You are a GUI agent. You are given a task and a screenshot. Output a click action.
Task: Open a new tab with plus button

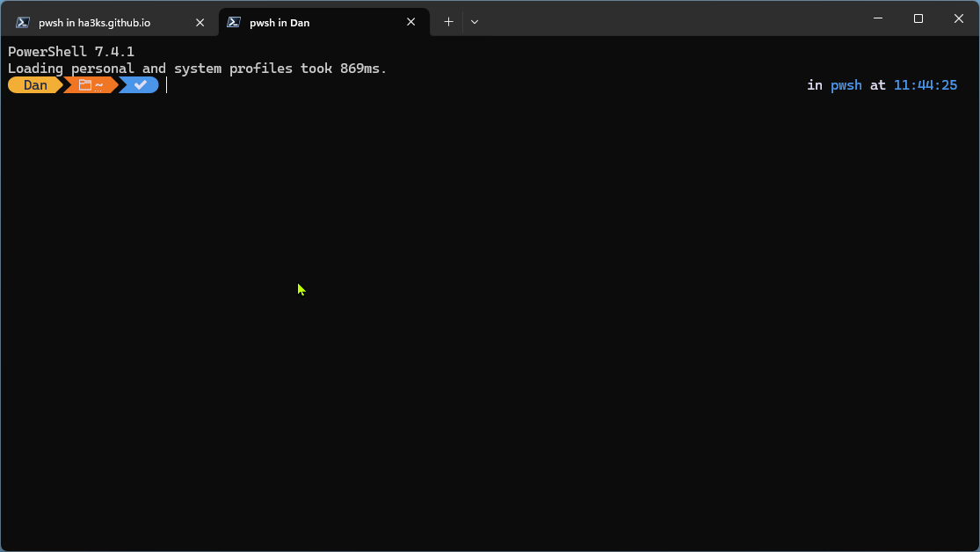(448, 22)
